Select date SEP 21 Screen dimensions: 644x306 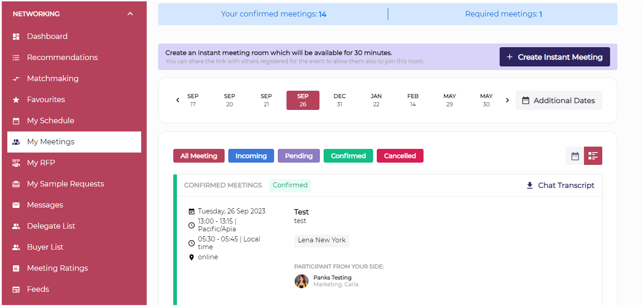pyautogui.click(x=266, y=100)
